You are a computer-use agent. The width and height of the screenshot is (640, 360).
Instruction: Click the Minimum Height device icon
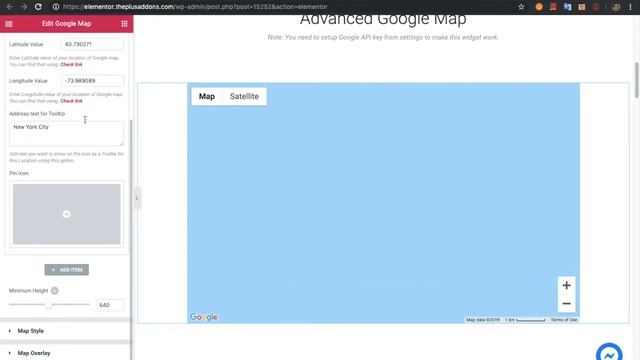pyautogui.click(x=55, y=291)
